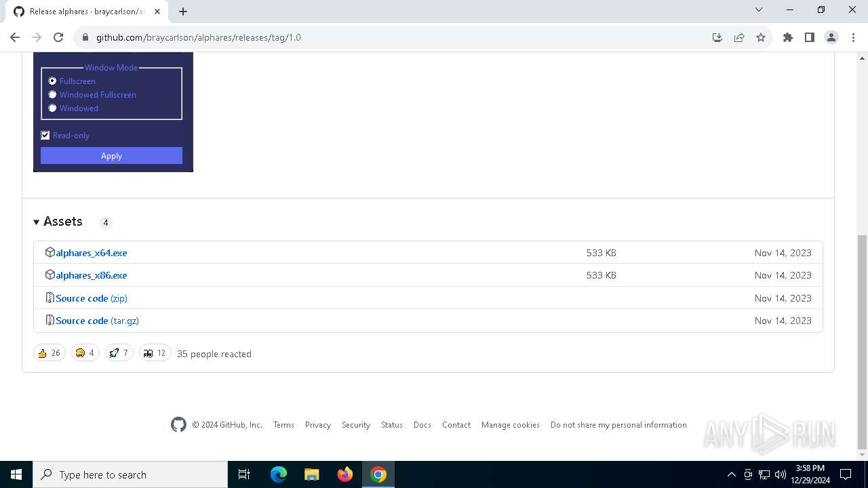The height and width of the screenshot is (488, 868).
Task: Open a new browser tab
Action: pyautogui.click(x=183, y=12)
